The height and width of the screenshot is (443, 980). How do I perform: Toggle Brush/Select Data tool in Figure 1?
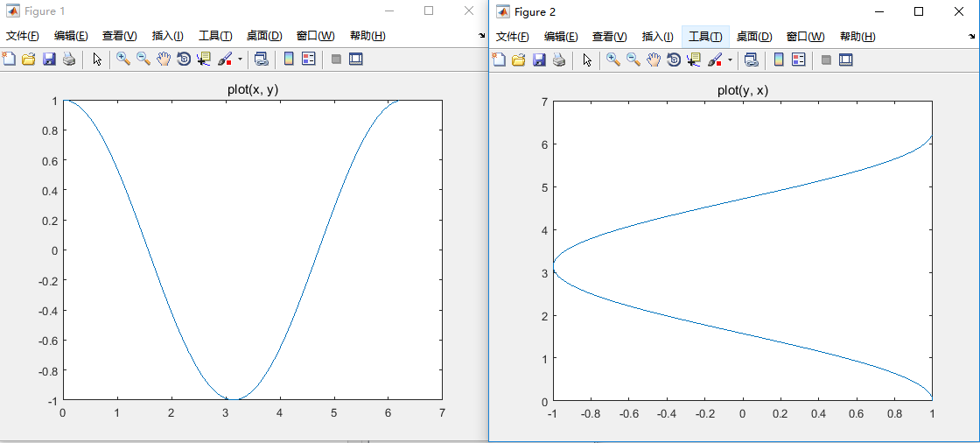(224, 60)
